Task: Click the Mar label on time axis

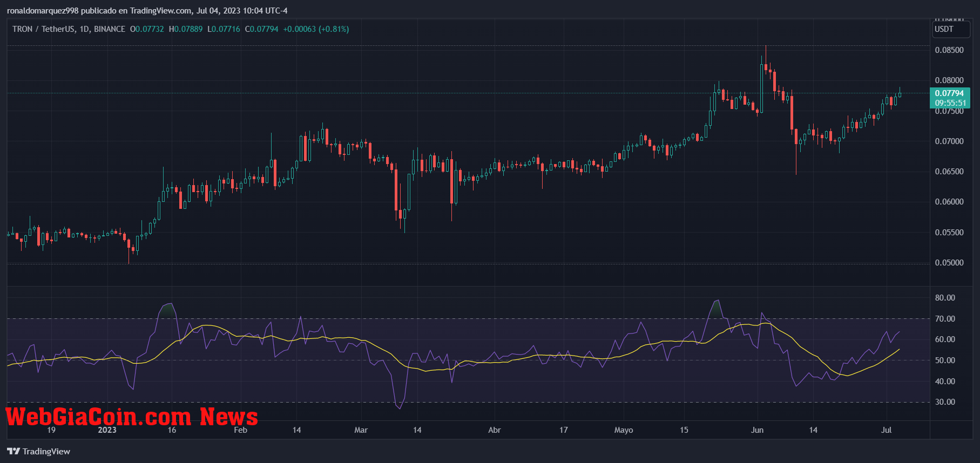Action: click(361, 430)
